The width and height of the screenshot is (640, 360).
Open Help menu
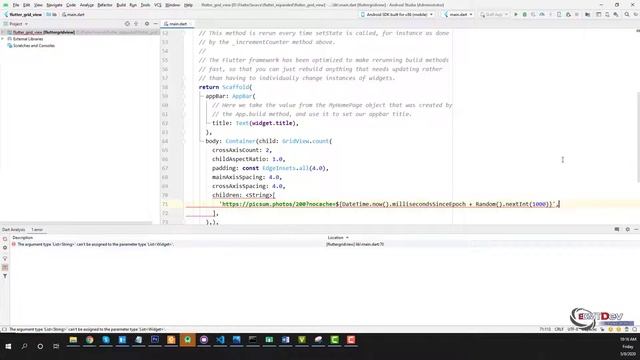[188, 5]
